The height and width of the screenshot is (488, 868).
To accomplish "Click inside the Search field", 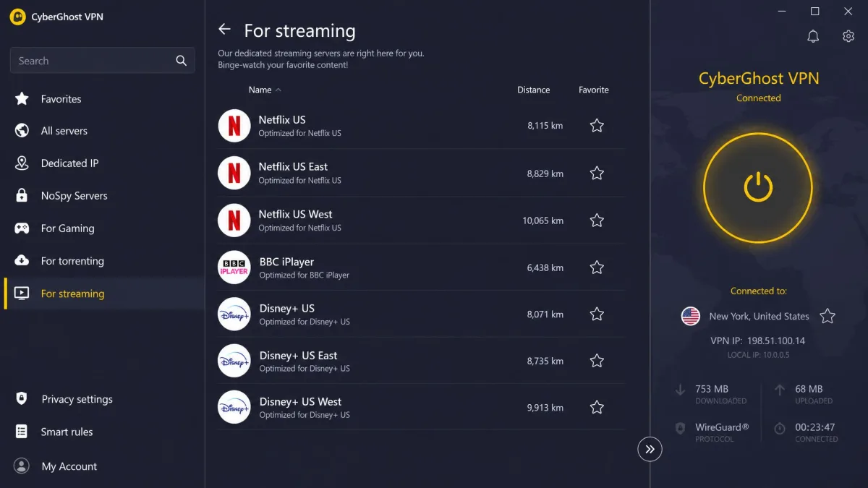I will pyautogui.click(x=102, y=61).
